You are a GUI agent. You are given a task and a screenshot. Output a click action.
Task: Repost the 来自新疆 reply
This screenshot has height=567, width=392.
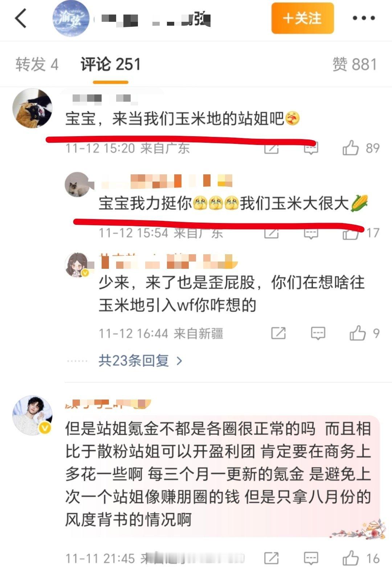click(x=278, y=333)
